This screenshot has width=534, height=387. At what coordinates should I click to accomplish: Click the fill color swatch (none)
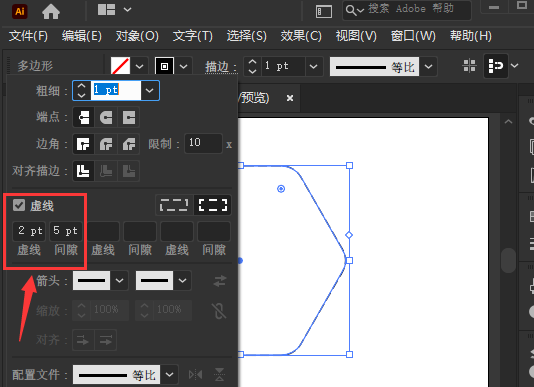point(120,66)
